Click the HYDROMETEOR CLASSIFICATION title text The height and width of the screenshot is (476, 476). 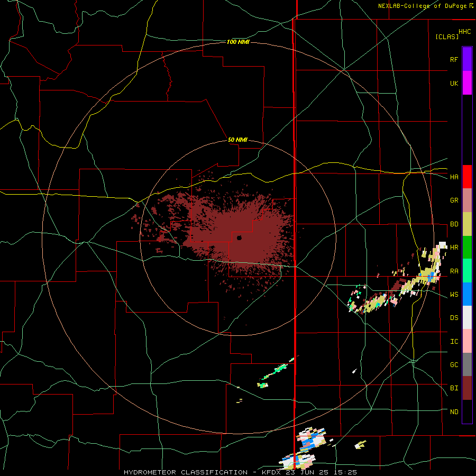tap(186, 472)
